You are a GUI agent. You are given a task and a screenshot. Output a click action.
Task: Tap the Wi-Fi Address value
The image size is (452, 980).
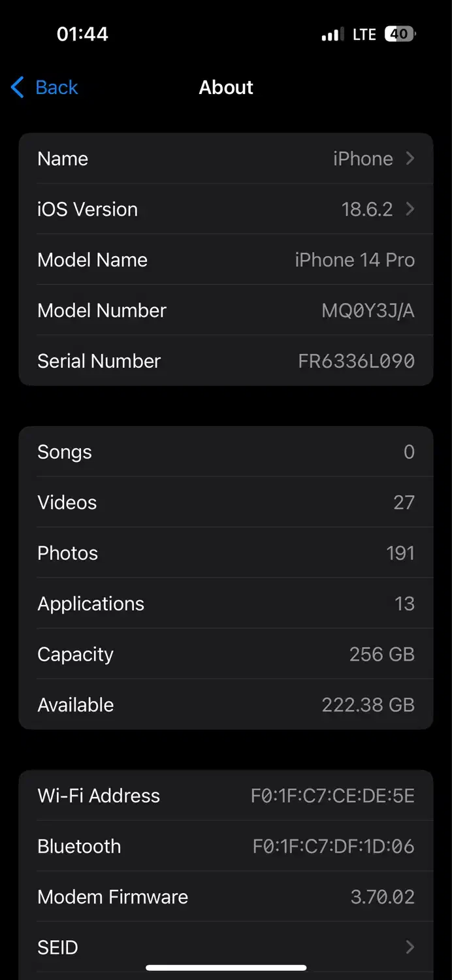pos(332,796)
